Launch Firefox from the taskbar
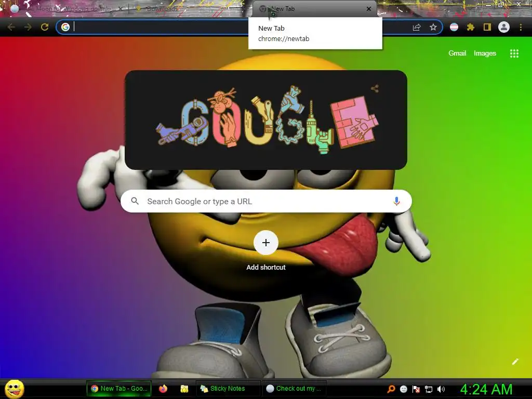This screenshot has height=399, width=532. click(163, 389)
